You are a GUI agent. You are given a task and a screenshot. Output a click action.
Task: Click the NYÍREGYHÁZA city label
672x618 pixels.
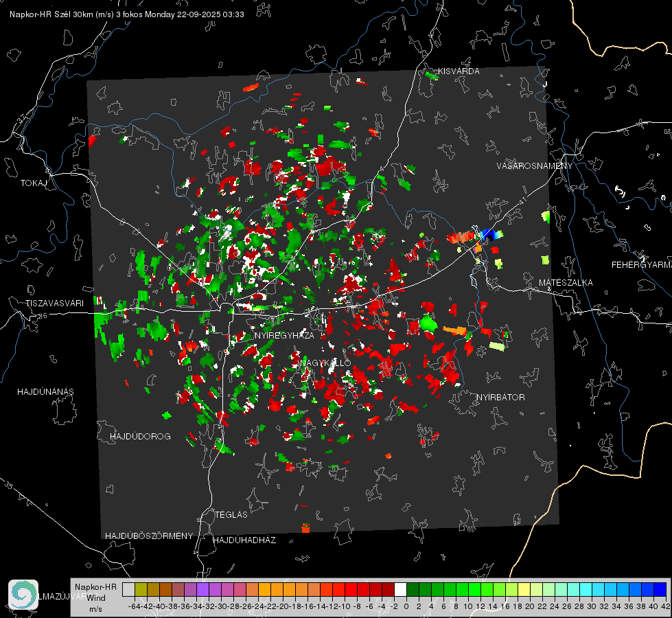click(x=284, y=335)
